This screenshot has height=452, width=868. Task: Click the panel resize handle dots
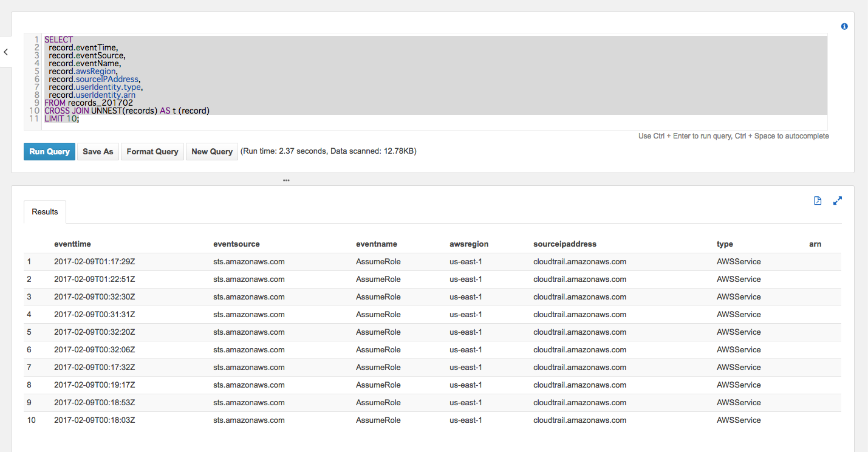pyautogui.click(x=286, y=180)
